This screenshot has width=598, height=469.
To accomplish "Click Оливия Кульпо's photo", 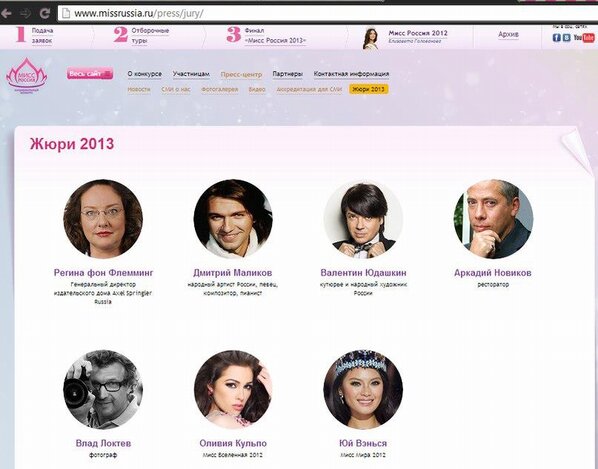I will [233, 390].
